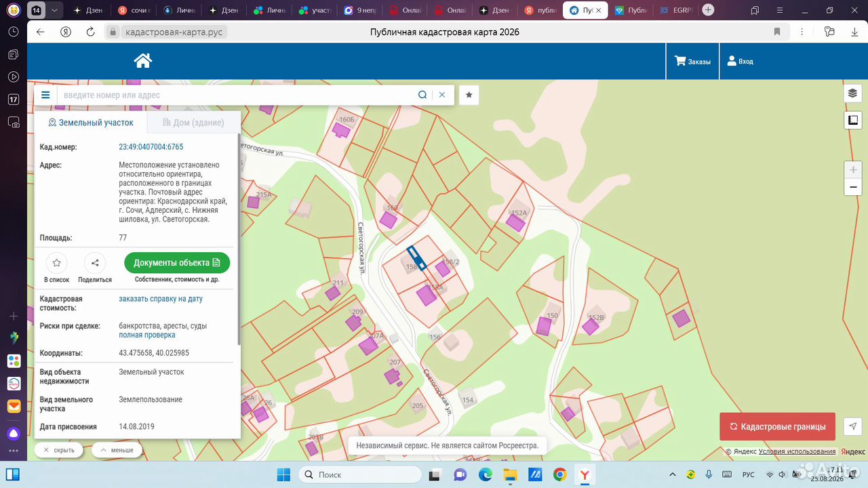The width and height of the screenshot is (868, 488).
Task: Open Google Chrome from the taskbar
Action: tap(559, 474)
